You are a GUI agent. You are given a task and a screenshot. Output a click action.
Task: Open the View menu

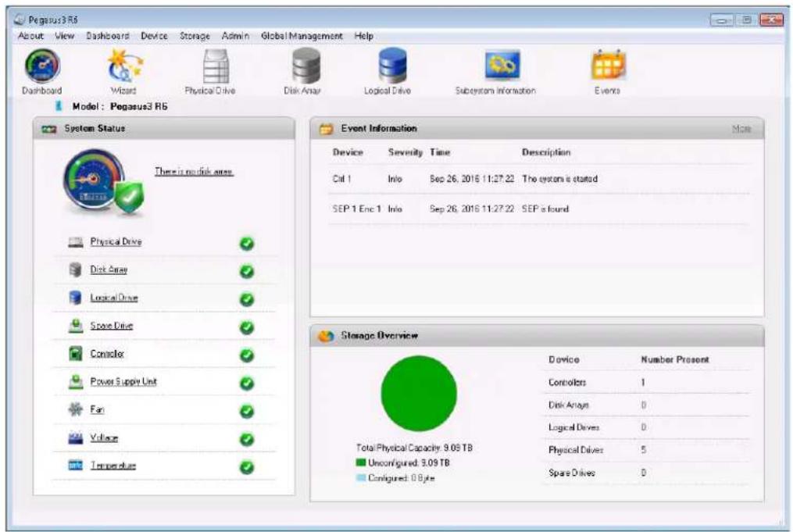pyautogui.click(x=65, y=36)
